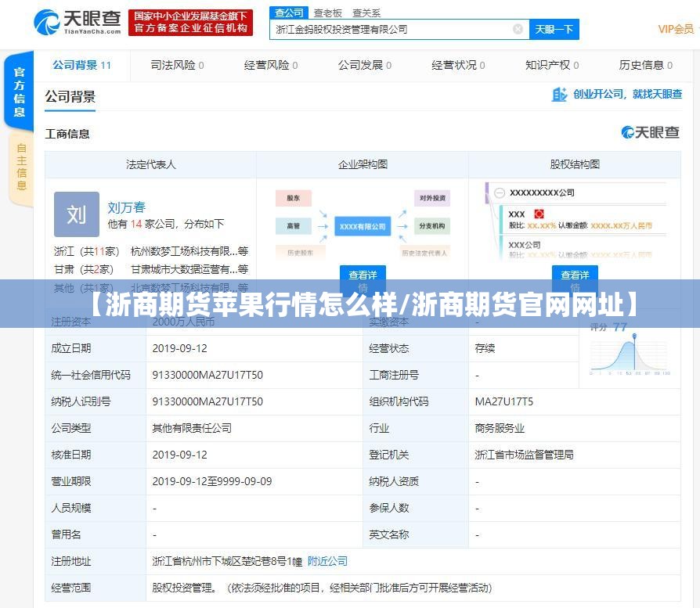Open the 司法风险 tab
Screen dimensions: 700x608
click(x=177, y=65)
